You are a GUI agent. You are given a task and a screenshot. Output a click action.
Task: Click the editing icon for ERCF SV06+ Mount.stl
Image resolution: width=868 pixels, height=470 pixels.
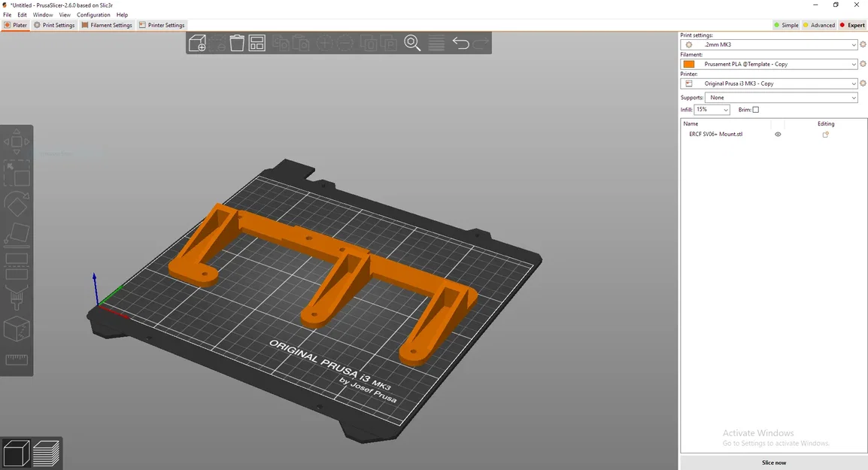tap(825, 135)
